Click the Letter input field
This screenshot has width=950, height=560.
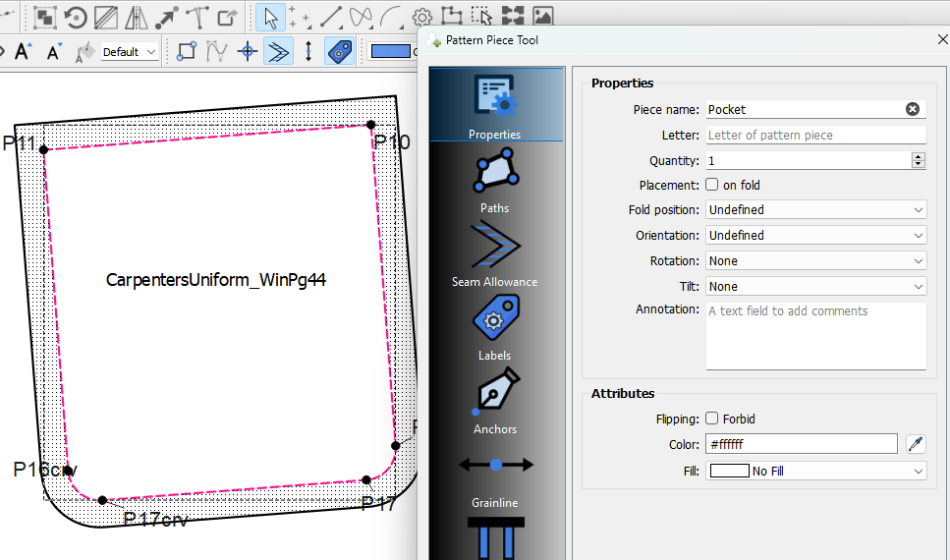click(x=815, y=136)
